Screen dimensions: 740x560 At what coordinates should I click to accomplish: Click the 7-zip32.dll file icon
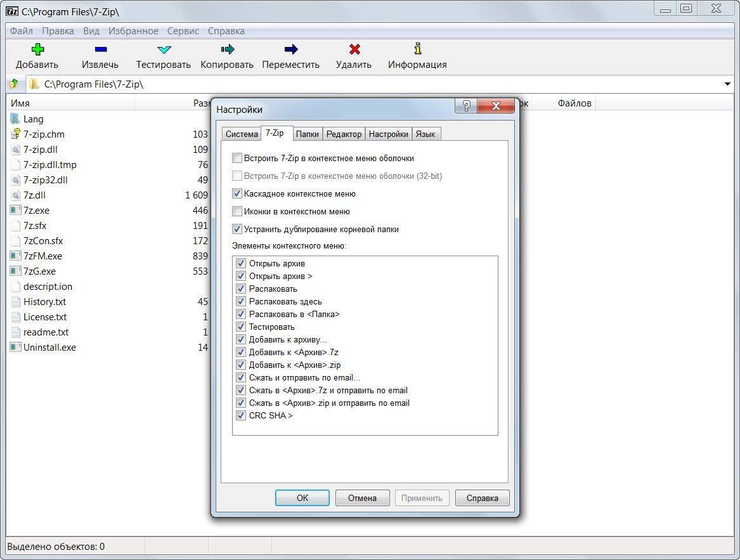[15, 180]
